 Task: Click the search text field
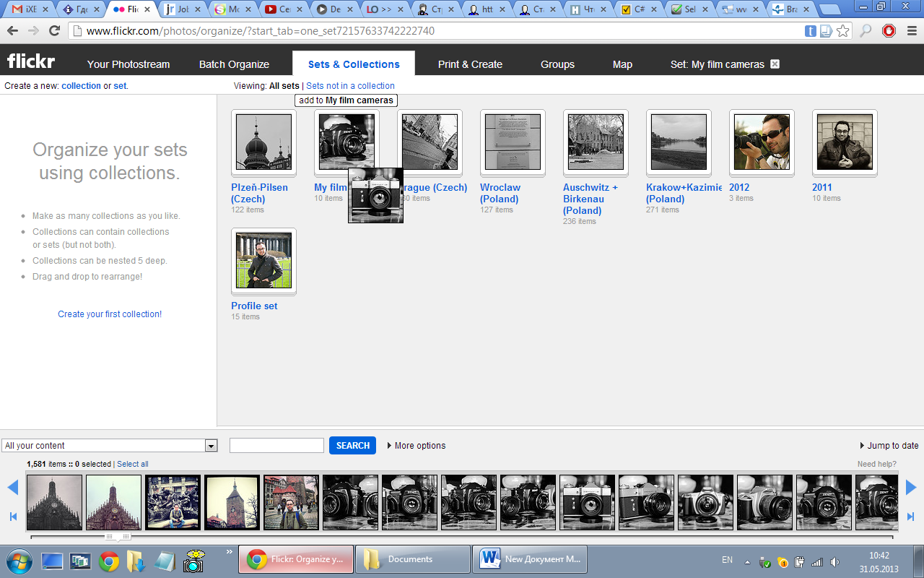tap(276, 446)
